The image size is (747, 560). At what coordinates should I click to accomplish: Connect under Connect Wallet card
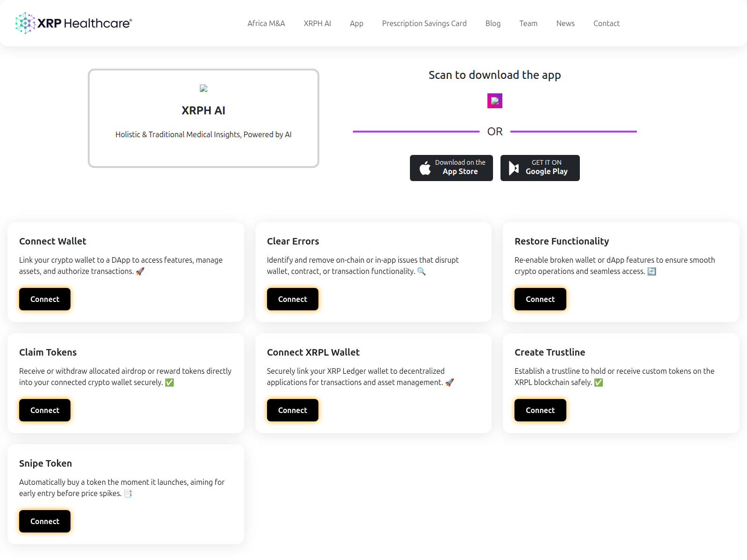(x=45, y=299)
